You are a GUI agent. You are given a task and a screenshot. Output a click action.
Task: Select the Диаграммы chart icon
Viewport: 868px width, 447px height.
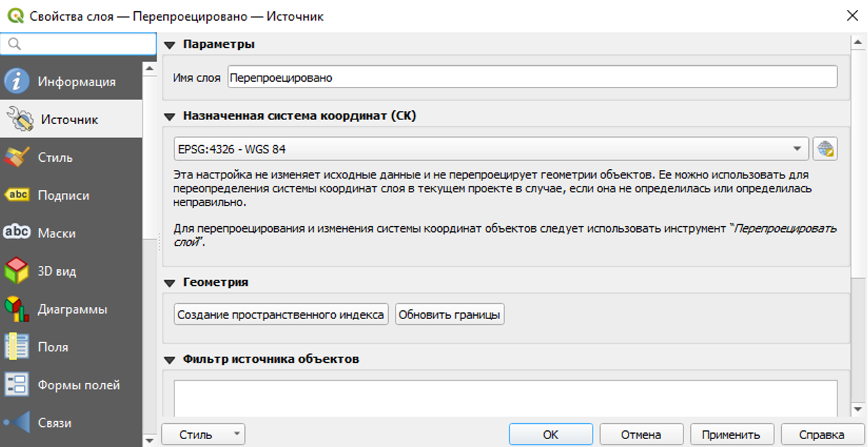pos(17,309)
